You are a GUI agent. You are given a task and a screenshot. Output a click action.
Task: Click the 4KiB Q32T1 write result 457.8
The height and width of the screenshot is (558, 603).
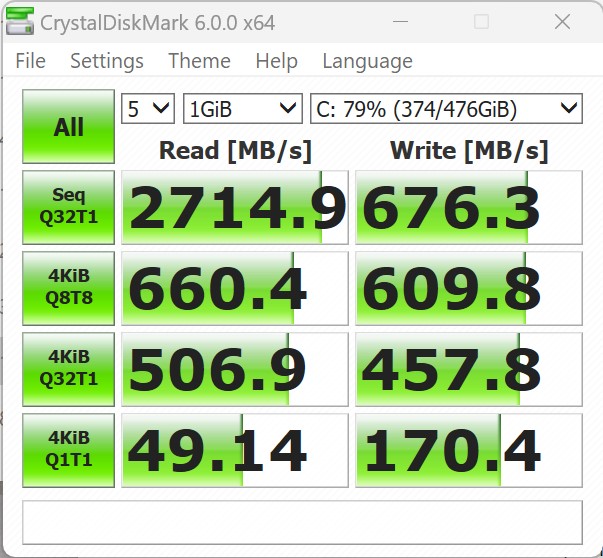[469, 369]
